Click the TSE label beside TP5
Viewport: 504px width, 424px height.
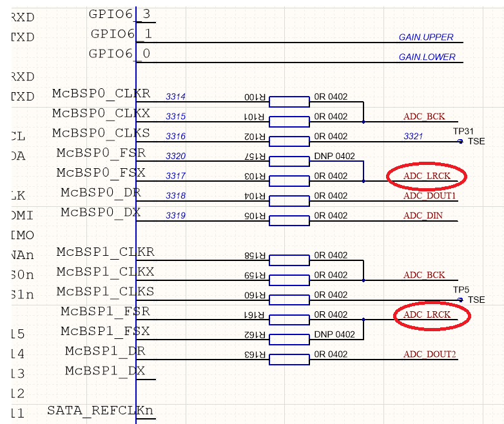click(476, 300)
